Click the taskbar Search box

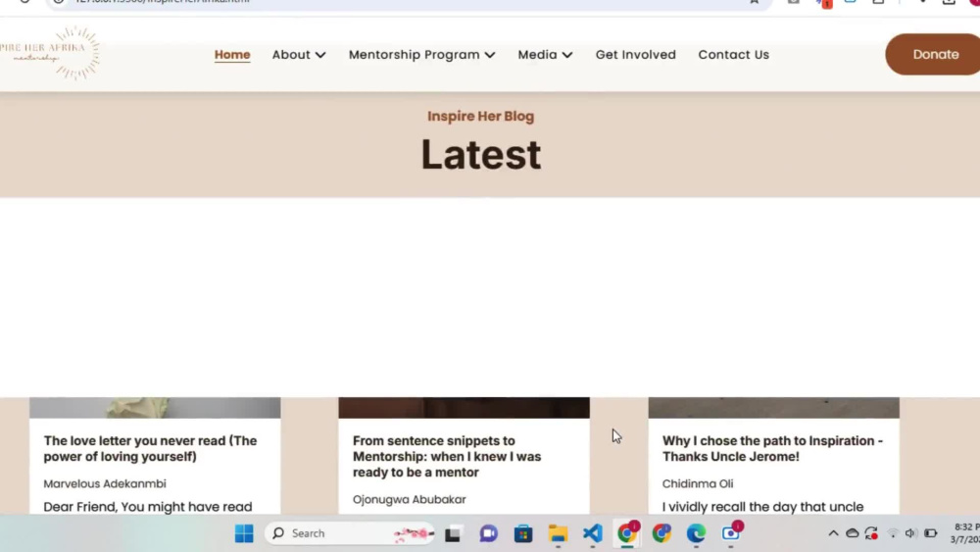pos(350,533)
